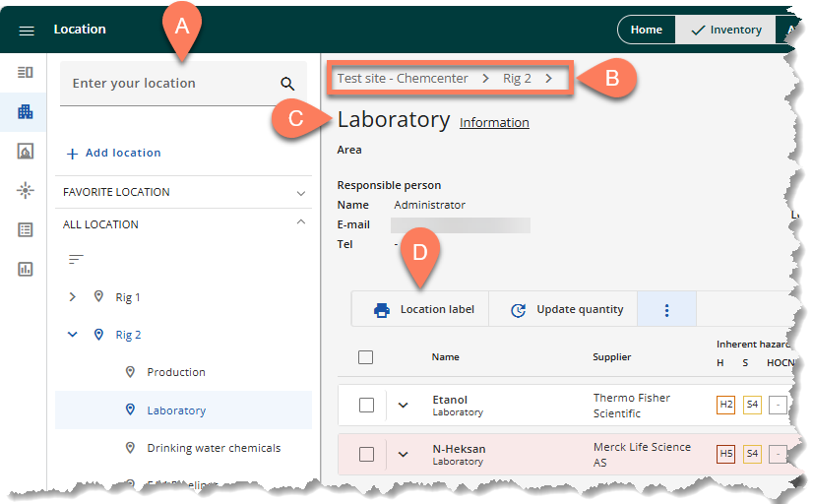Click the list view sidebar icon
813x504 pixels.
[26, 229]
